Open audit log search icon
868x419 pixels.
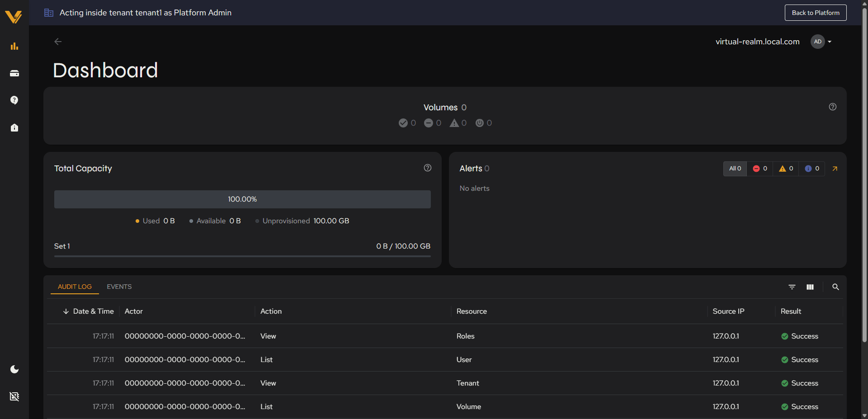point(835,287)
